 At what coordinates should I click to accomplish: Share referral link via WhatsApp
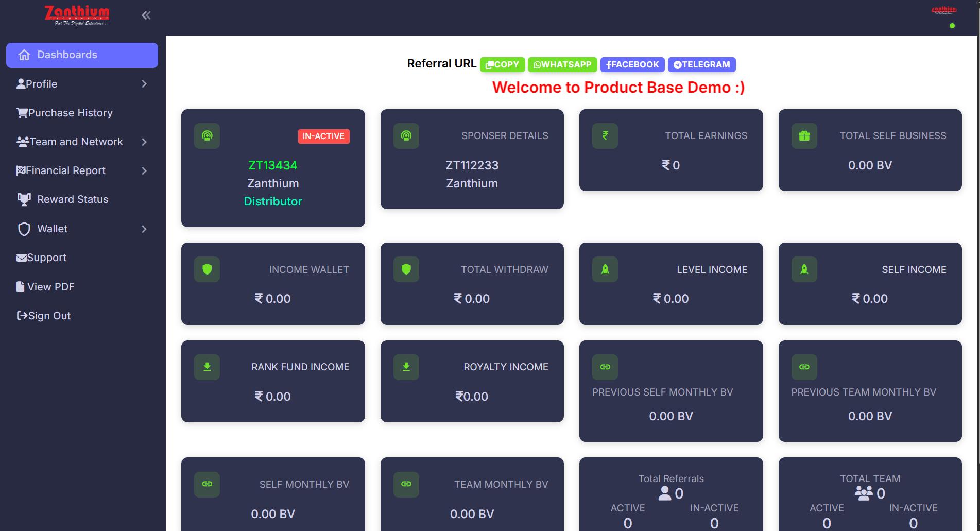click(562, 64)
